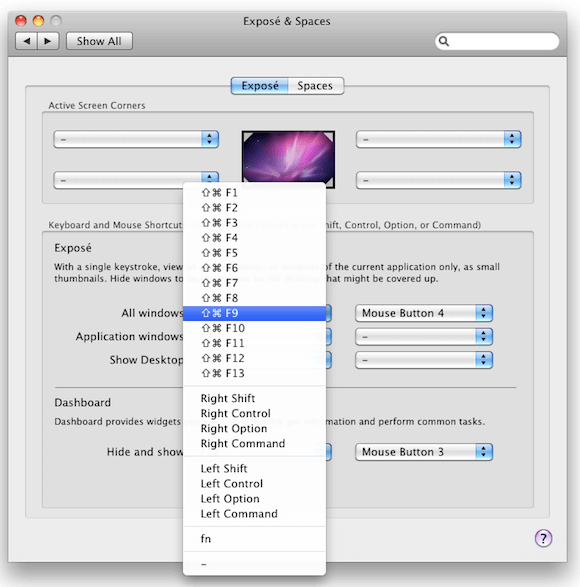Viewport: 580px width, 587px height.
Task: Choose ⇧⌘ F3 from the menu
Action: 254,223
